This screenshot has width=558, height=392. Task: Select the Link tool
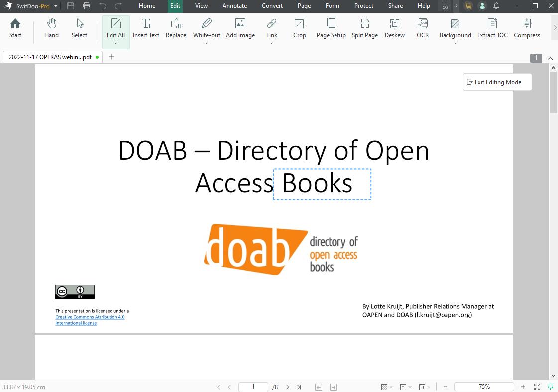pos(271,28)
